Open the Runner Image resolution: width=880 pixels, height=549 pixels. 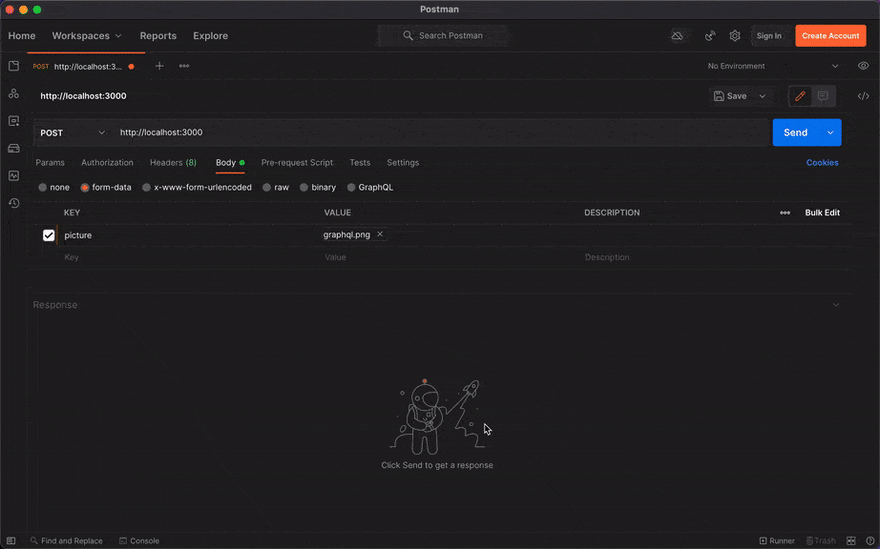point(777,541)
